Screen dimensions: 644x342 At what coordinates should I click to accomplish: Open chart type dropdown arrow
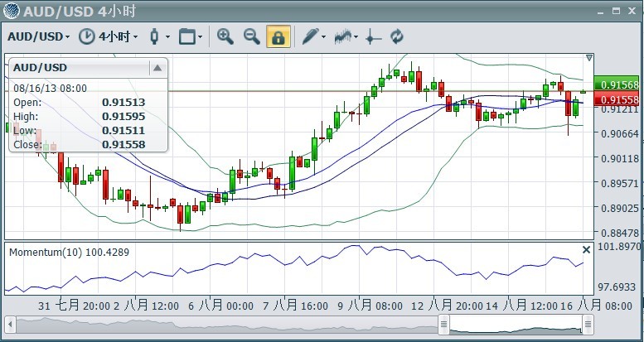click(x=167, y=37)
